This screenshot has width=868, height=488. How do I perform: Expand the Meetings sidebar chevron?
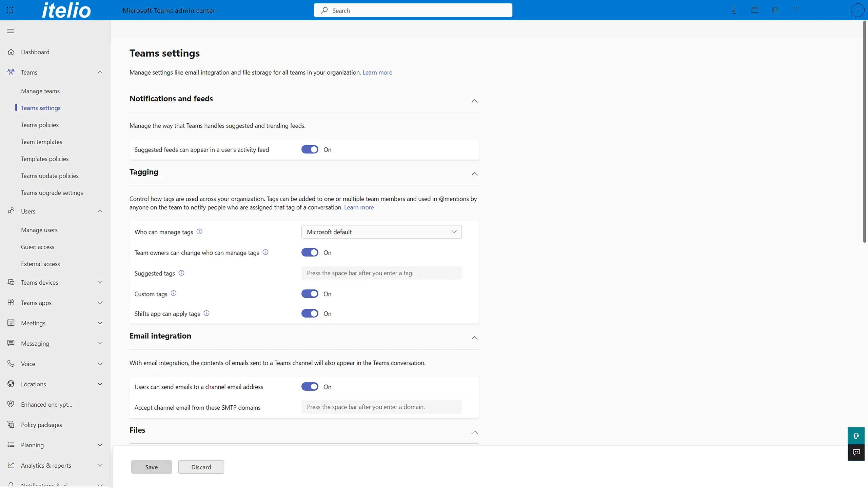click(x=100, y=323)
